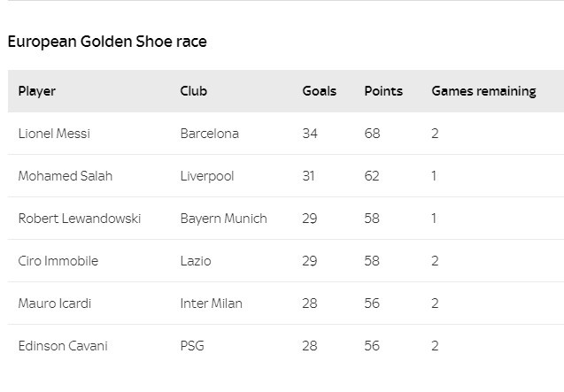
Task: Select the Player column header
Action: [36, 91]
